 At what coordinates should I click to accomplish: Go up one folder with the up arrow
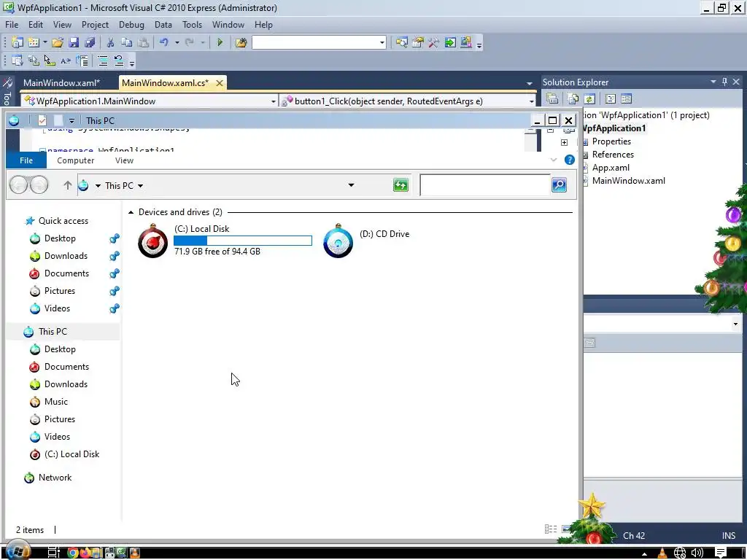pyautogui.click(x=68, y=185)
